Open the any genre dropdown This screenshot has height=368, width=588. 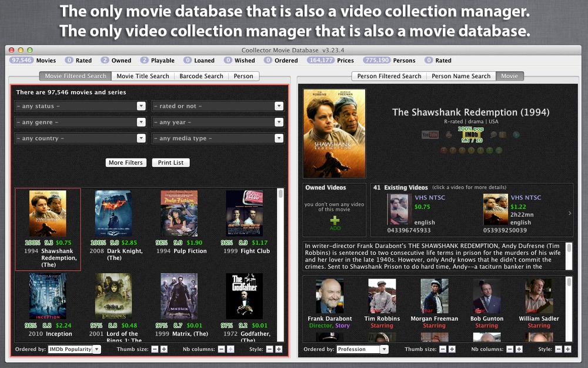(x=80, y=122)
